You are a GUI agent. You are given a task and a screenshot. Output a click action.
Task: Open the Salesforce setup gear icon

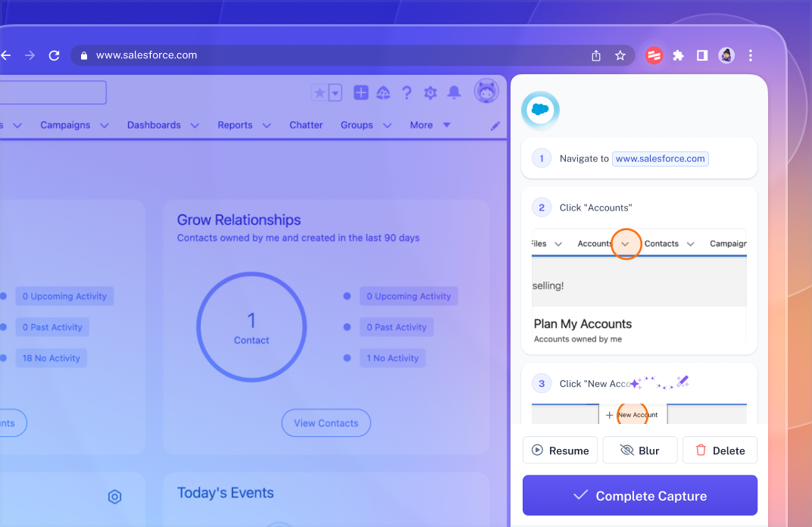[x=430, y=93]
